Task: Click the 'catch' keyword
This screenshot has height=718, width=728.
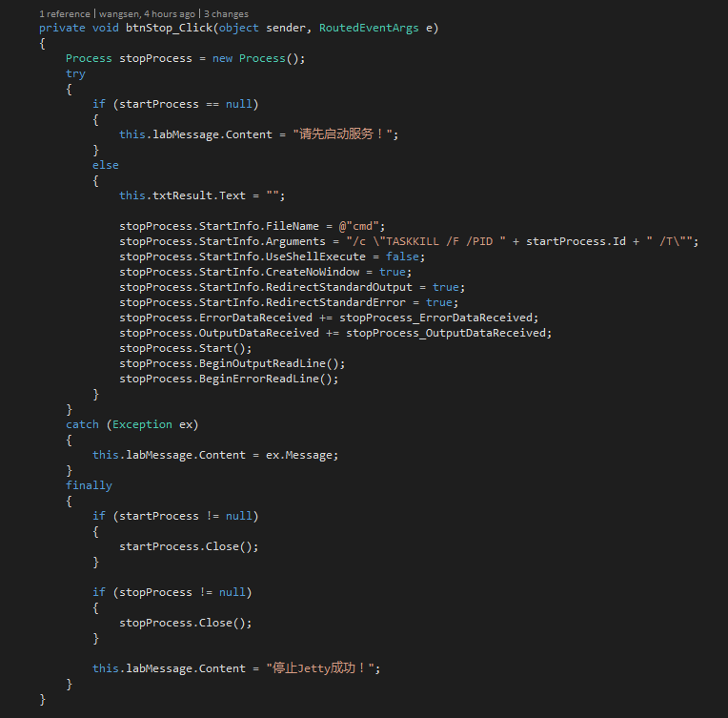Action: coord(82,424)
